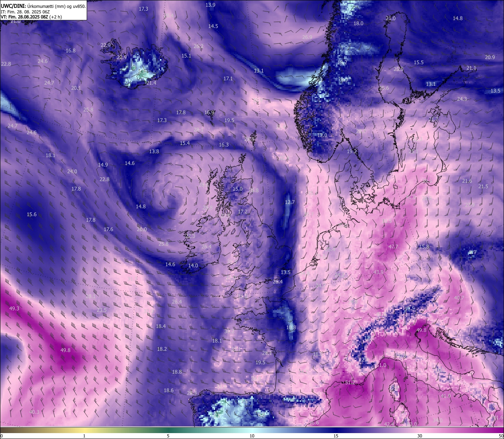
Task: Click the 30 tick on the color scale
Action: [x=420, y=435]
